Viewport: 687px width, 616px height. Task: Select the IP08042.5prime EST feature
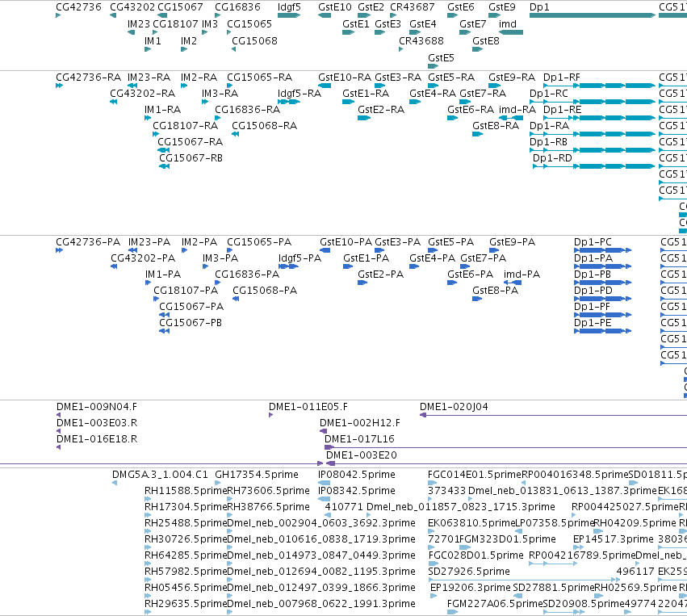(x=325, y=483)
